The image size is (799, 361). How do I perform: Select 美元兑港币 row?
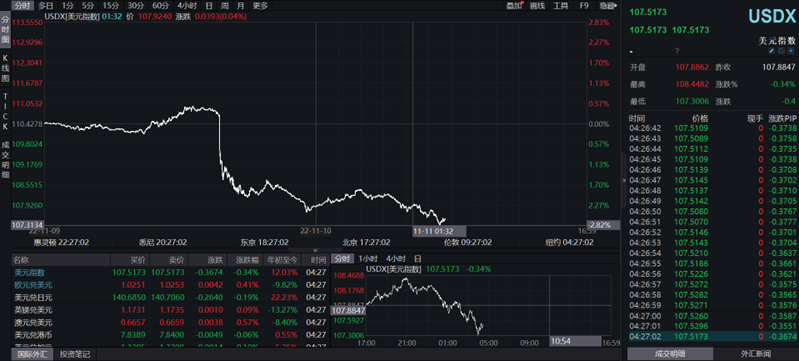[x=170, y=334]
